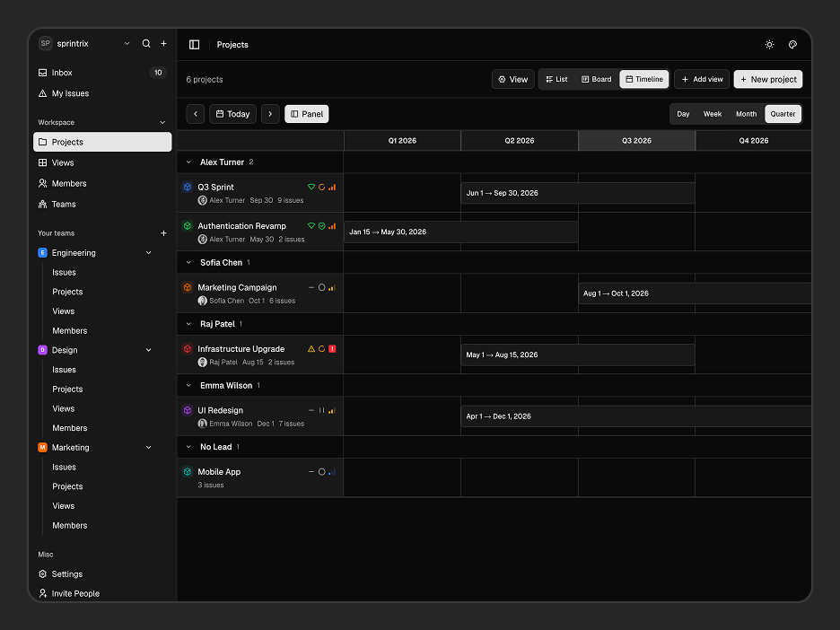Go to previous timeline period

click(196, 114)
